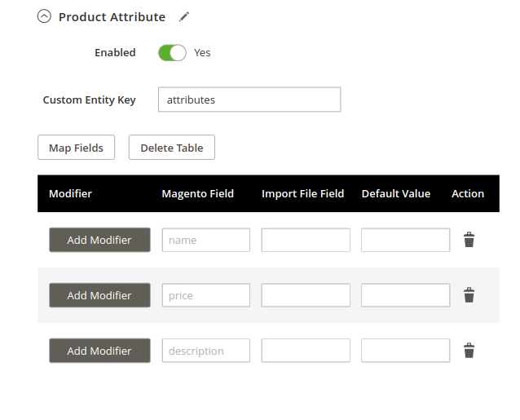The width and height of the screenshot is (520, 420).
Task: Collapse the Product Attribute section
Action: point(44,16)
